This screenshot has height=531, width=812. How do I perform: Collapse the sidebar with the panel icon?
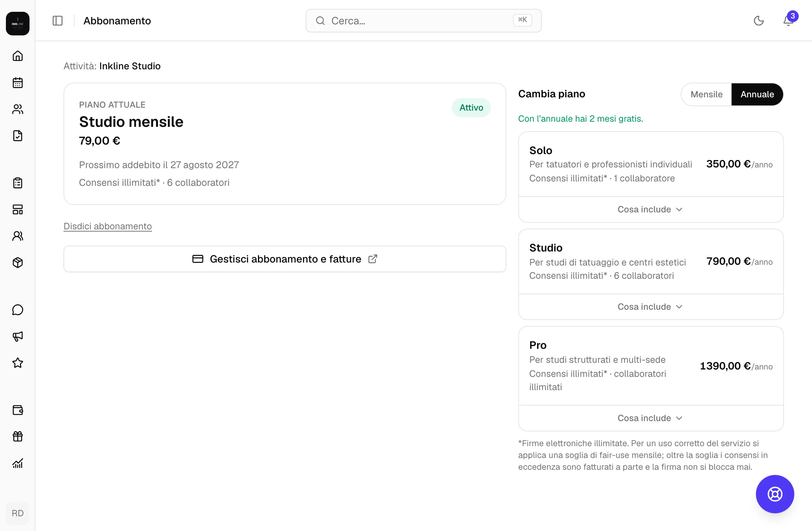click(x=58, y=21)
